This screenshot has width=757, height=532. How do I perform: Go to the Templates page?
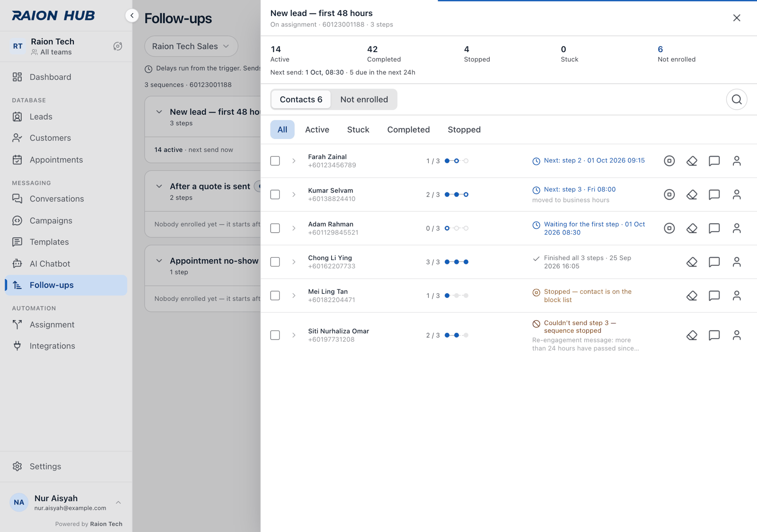pyautogui.click(x=66, y=242)
